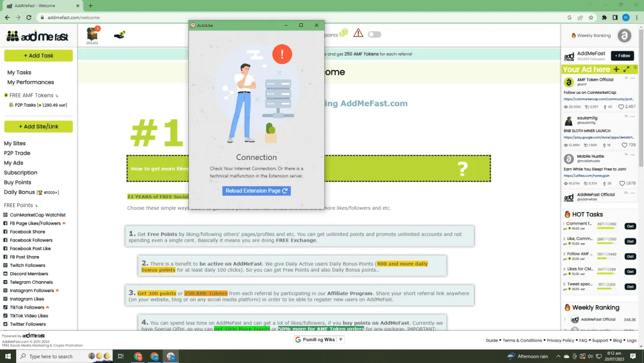Image resolution: width=644 pixels, height=363 pixels.
Task: Open Task View on taskbar
Action: [120, 356]
